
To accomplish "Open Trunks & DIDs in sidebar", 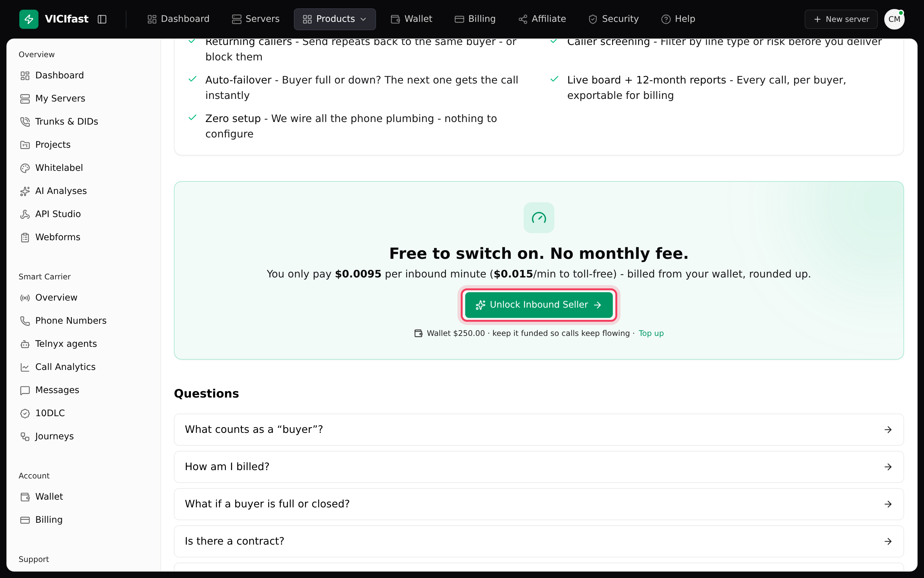I will tap(59, 122).
